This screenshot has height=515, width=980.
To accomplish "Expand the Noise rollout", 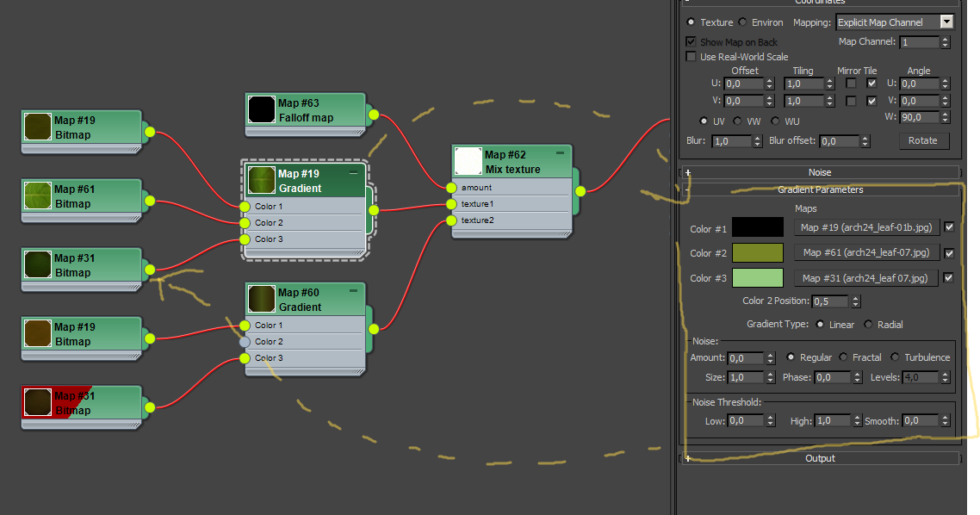I will point(820,172).
